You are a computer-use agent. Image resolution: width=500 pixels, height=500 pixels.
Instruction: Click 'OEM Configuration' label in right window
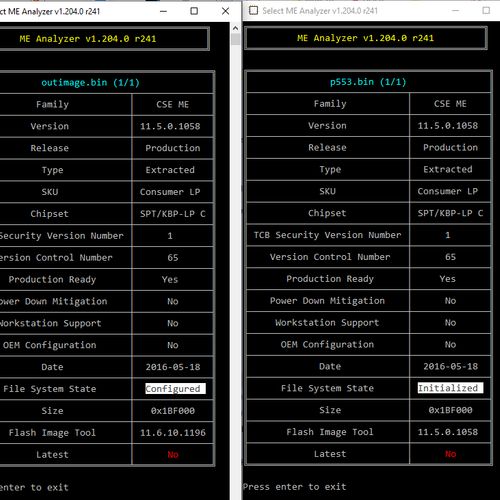pos(327,345)
